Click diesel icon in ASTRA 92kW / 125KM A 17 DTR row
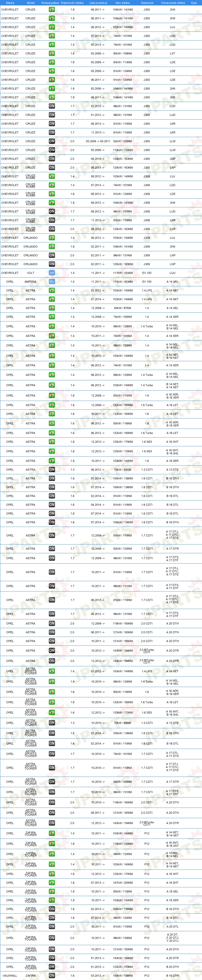 tap(52, 549)
